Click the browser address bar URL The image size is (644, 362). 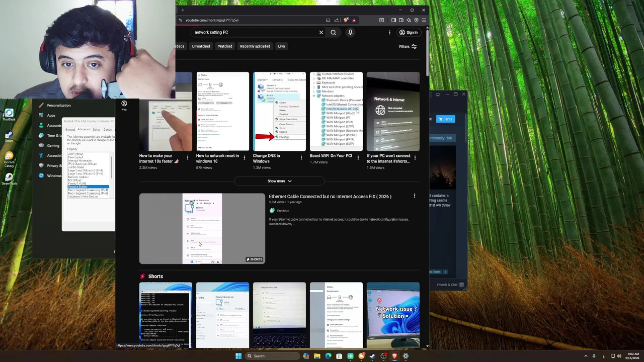pyautogui.click(x=212, y=20)
